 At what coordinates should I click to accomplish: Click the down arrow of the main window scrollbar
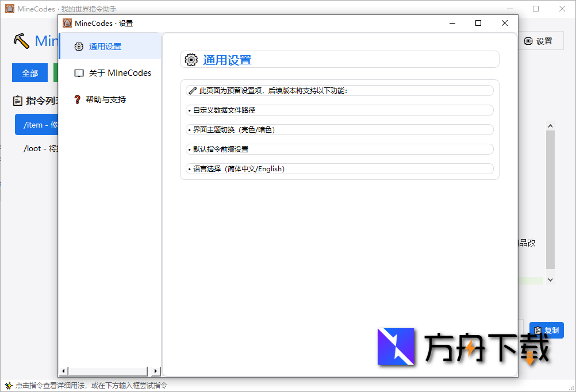550,280
